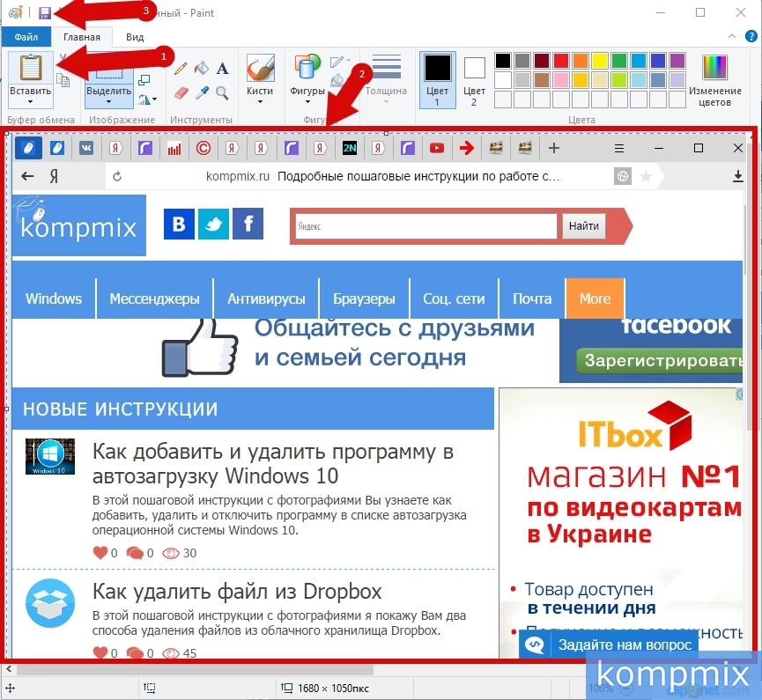Open Paint help question-mark icon
762x700 pixels.
pos(751,36)
